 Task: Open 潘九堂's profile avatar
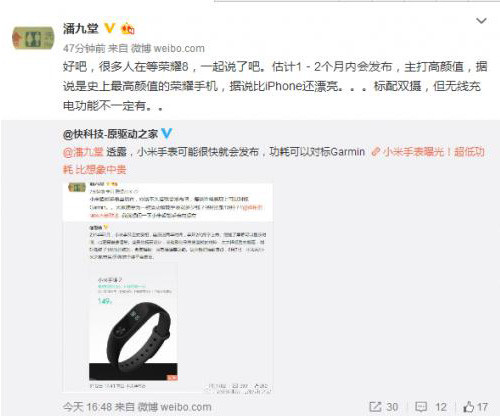click(x=33, y=38)
